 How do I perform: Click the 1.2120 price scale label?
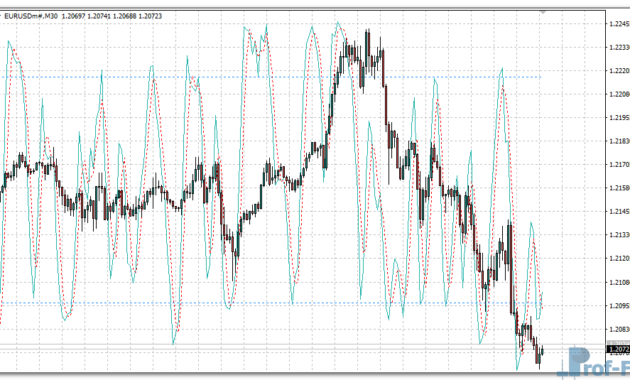coord(620,258)
